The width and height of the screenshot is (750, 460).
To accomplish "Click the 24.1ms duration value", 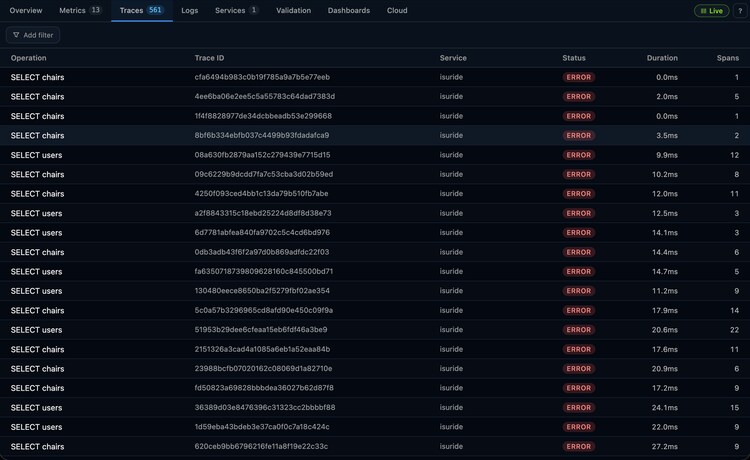I will [x=664, y=407].
